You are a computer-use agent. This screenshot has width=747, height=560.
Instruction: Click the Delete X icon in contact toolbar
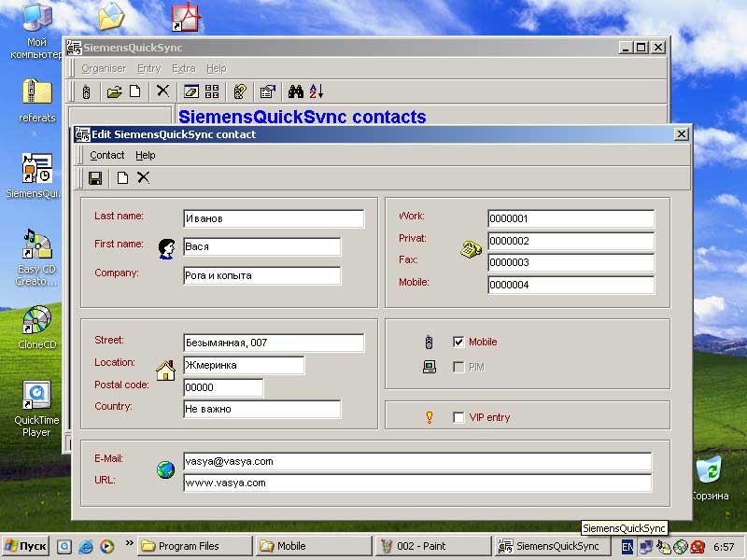[x=143, y=177]
